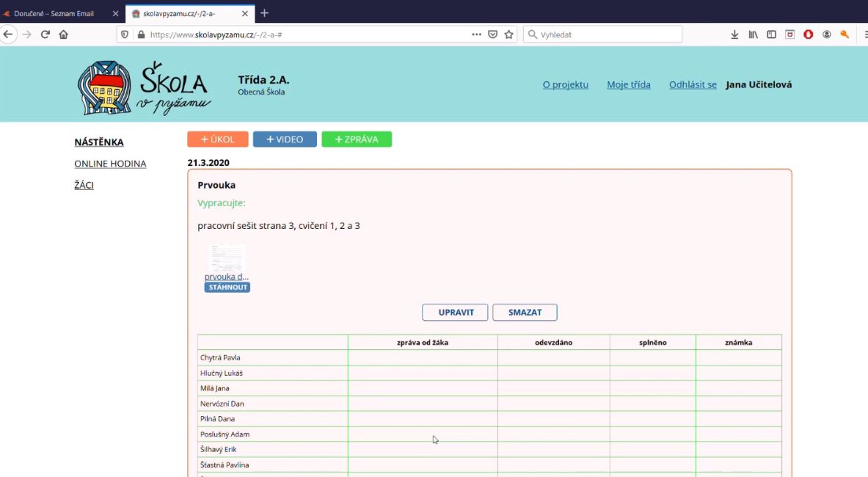The height and width of the screenshot is (477, 868).
Task: Select student Šťastná Pavlína in table
Action: [225, 465]
